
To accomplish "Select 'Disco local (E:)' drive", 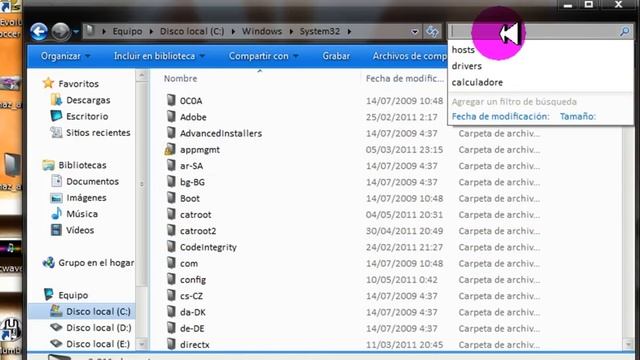I will coord(98,344).
